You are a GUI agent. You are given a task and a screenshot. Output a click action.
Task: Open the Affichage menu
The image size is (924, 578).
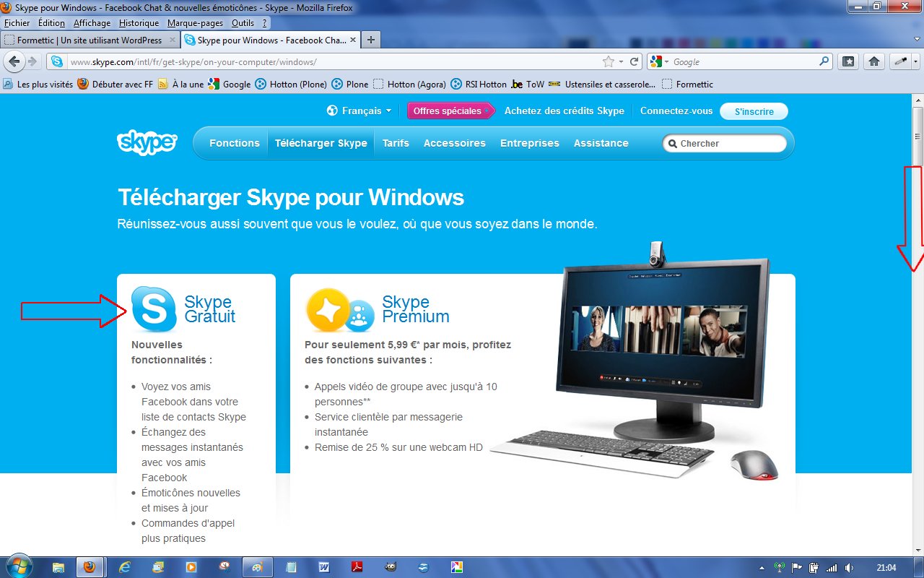[92, 23]
